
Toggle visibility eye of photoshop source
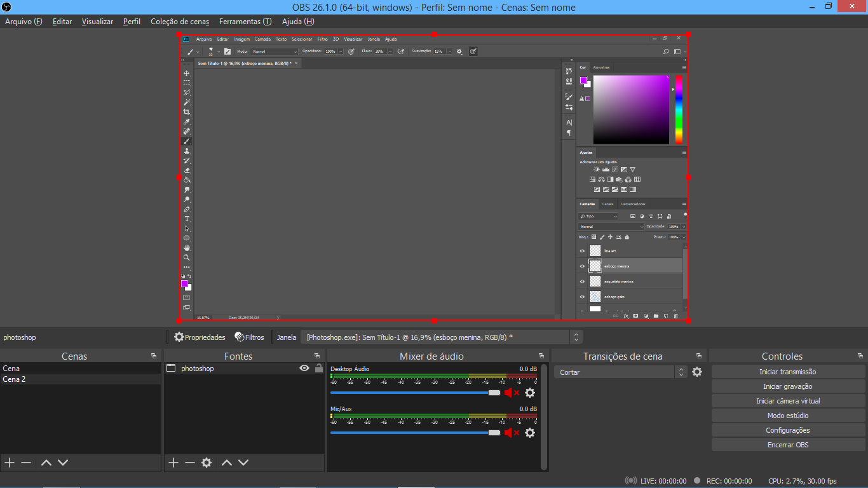304,368
